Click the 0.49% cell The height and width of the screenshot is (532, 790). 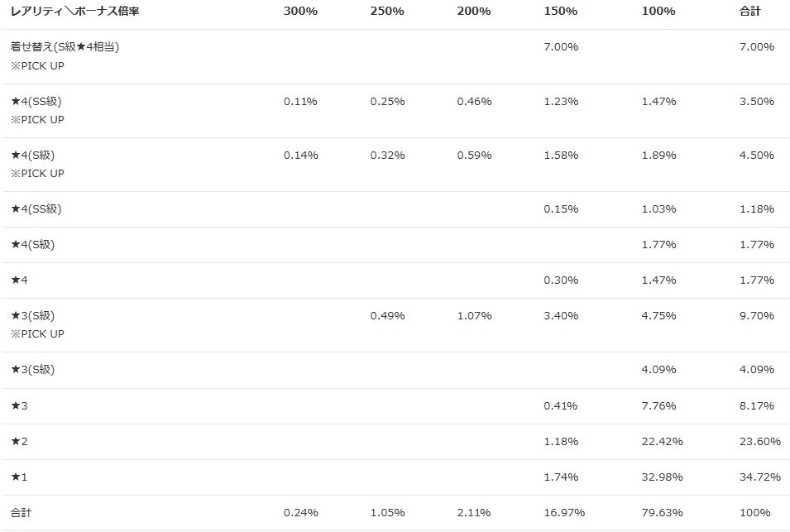387,316
